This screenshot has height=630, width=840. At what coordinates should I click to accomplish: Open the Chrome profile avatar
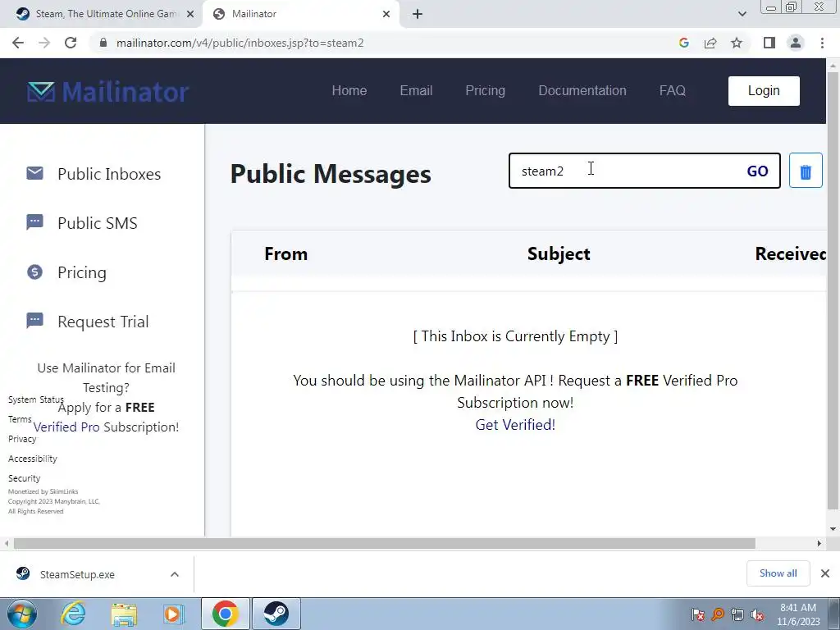tap(796, 43)
